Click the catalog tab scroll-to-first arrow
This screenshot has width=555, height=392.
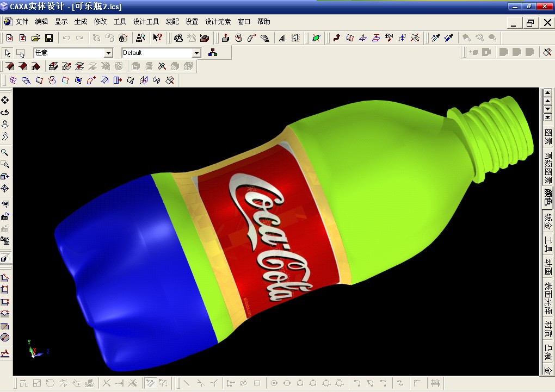[547, 92]
